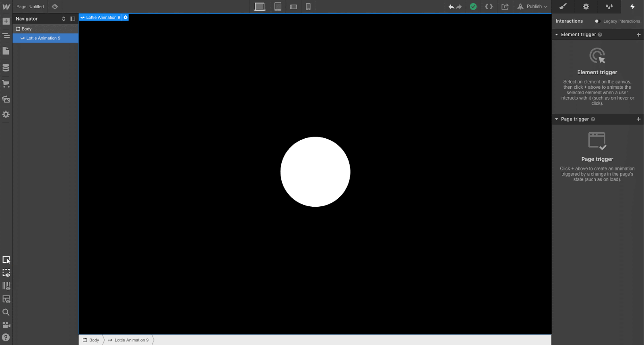
Task: Switch to the Style brush tab
Action: pyautogui.click(x=563, y=6)
